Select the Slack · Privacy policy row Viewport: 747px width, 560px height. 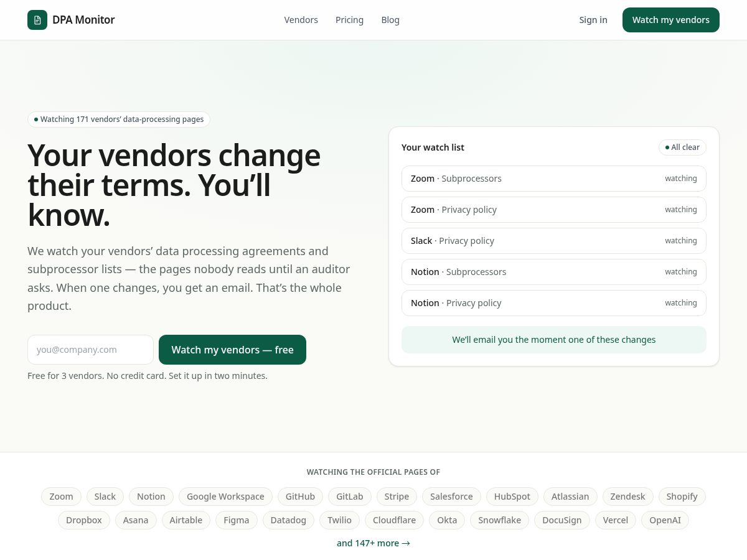tap(554, 241)
